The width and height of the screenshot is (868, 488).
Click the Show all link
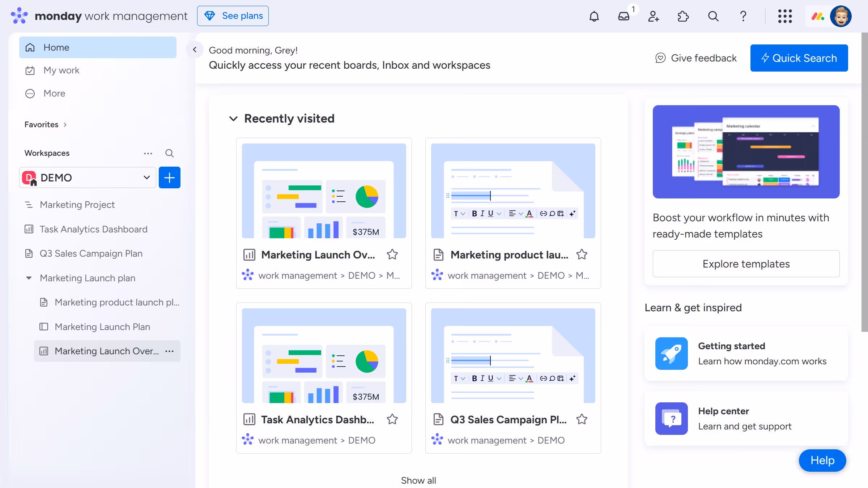tap(418, 480)
